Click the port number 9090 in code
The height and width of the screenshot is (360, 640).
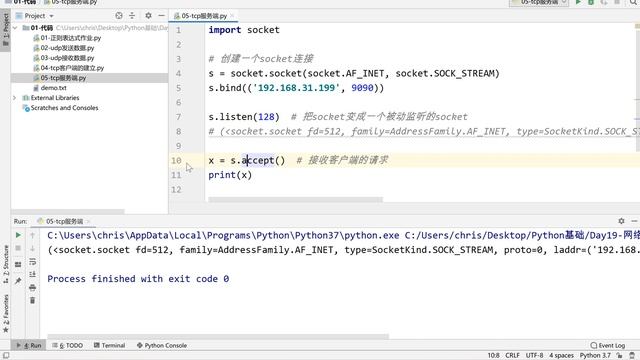click(x=362, y=88)
